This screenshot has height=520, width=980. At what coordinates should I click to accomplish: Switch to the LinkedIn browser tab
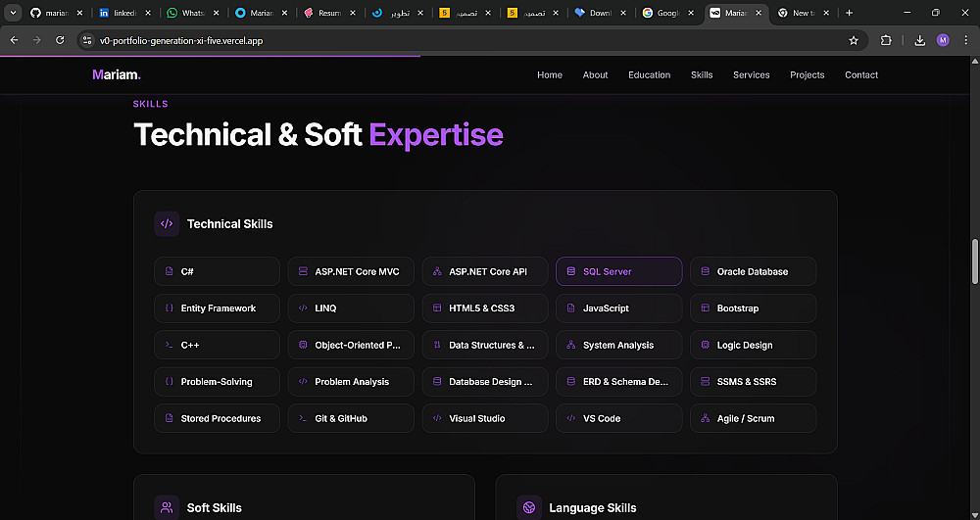122,13
